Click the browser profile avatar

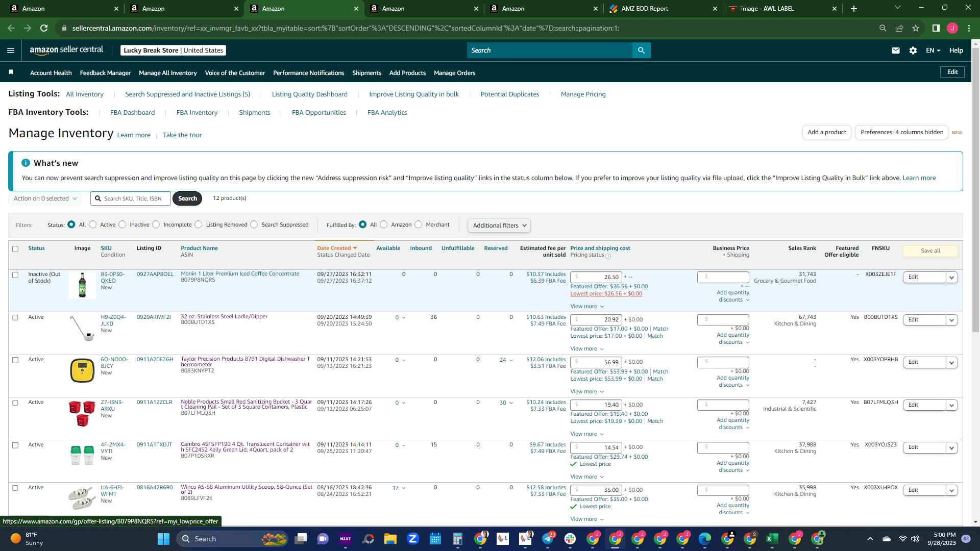pyautogui.click(x=952, y=28)
